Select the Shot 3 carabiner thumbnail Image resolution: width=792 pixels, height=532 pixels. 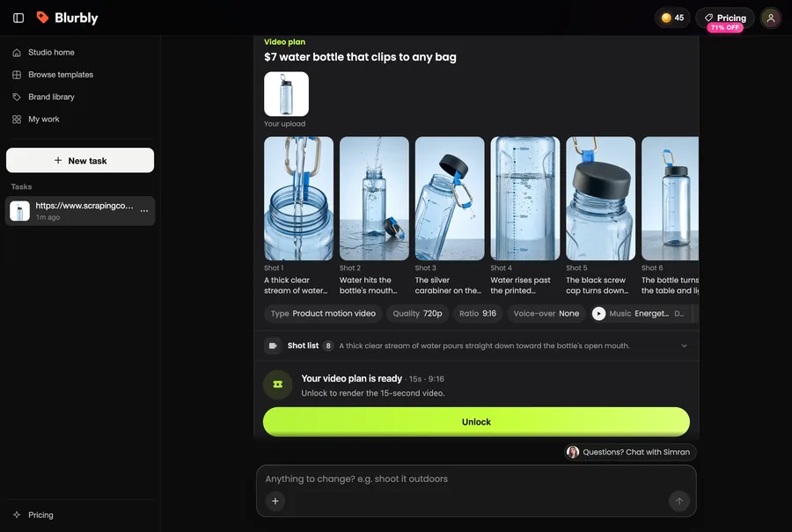pyautogui.click(x=450, y=199)
